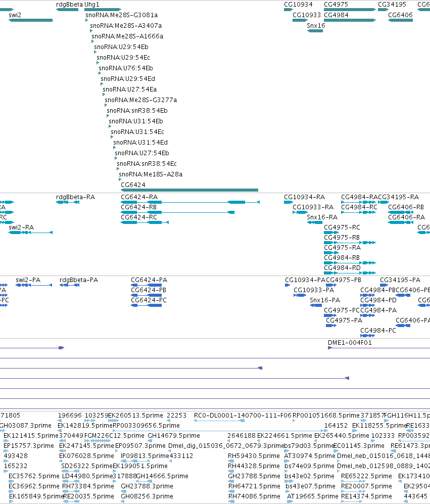The image size is (430, 504).
Task: Click snoRNA:U31:54Ec label
Action: click(137, 132)
